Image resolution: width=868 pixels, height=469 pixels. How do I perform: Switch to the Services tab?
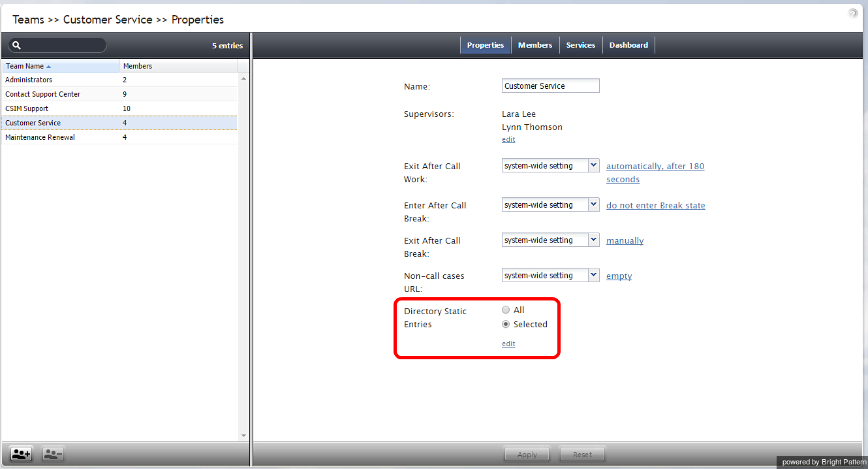581,45
